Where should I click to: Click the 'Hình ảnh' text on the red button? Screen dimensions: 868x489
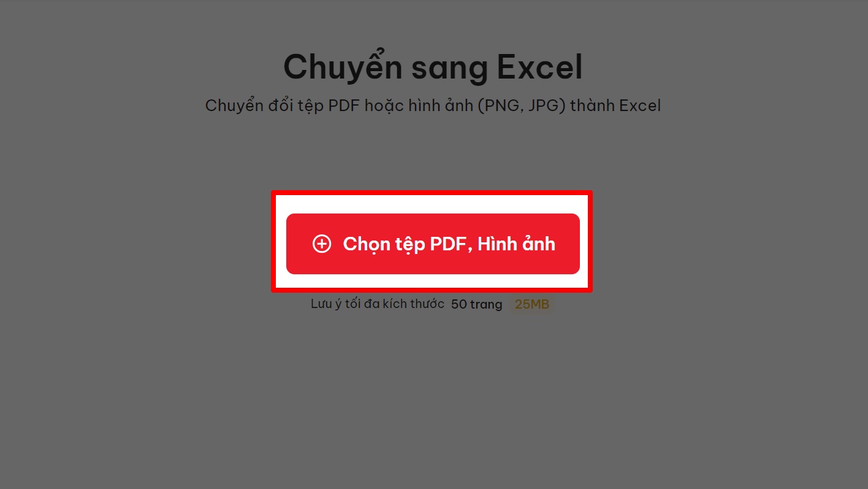516,244
